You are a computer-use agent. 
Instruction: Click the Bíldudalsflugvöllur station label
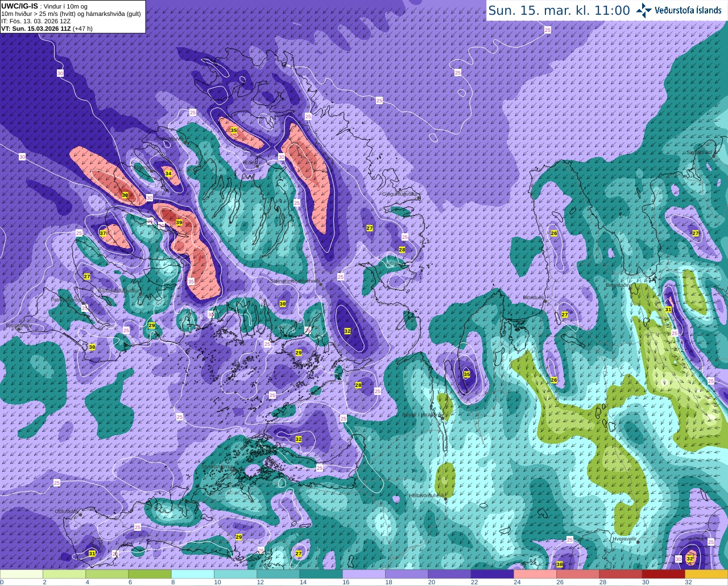click(x=119, y=290)
